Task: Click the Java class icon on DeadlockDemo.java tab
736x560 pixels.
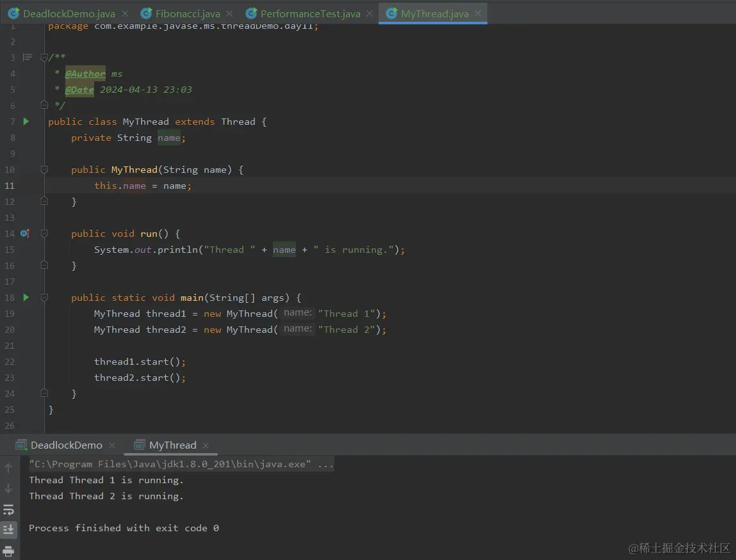Action: pos(13,13)
